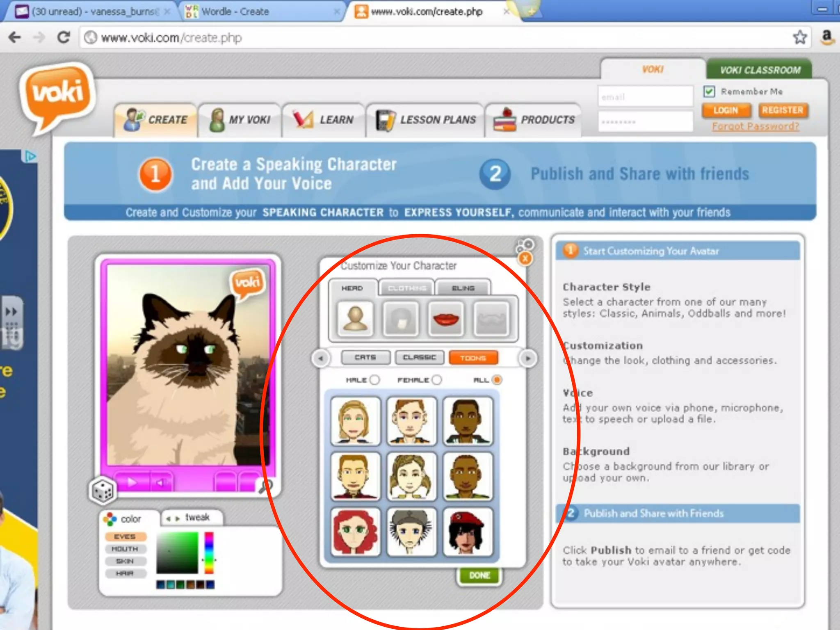
Task: Click the head shape icon
Action: click(x=355, y=319)
